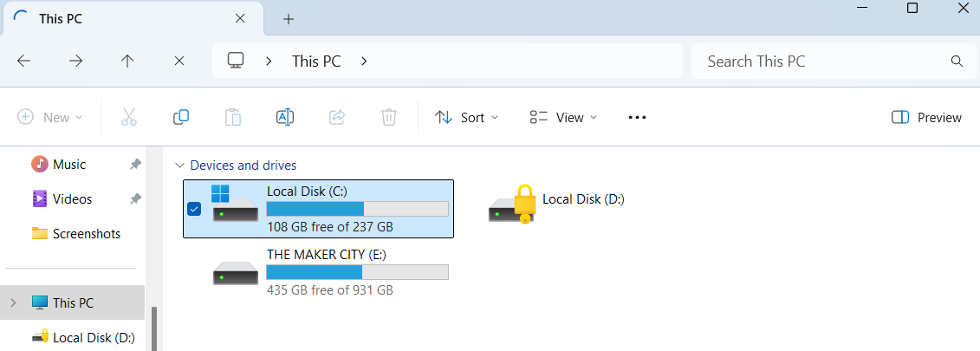Open the See more ellipsis menu
Screen dimensions: 980x351
pos(637,117)
